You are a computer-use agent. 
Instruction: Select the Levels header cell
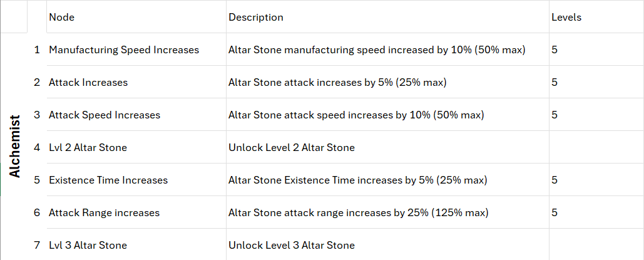(x=596, y=17)
